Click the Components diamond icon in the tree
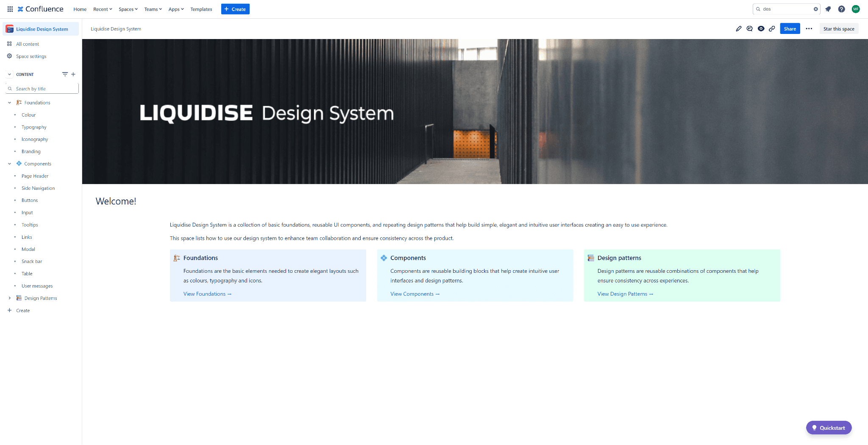868x445 pixels. pos(19,163)
